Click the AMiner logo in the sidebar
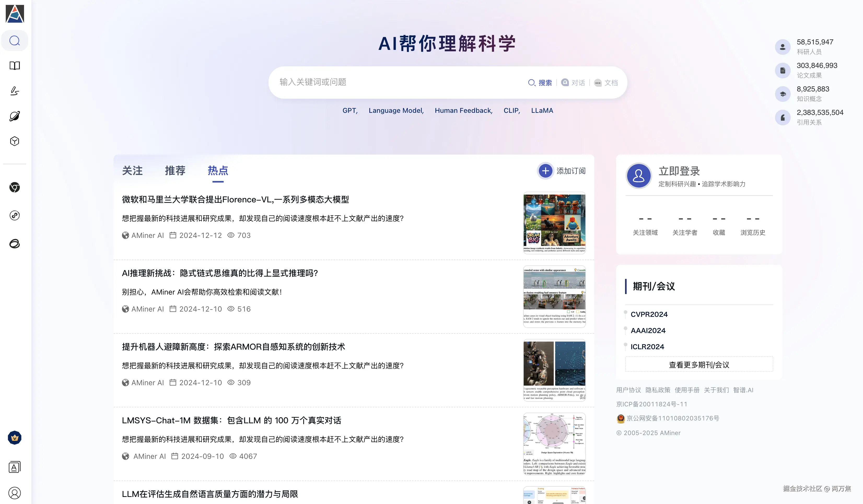The image size is (863, 504). (15, 14)
